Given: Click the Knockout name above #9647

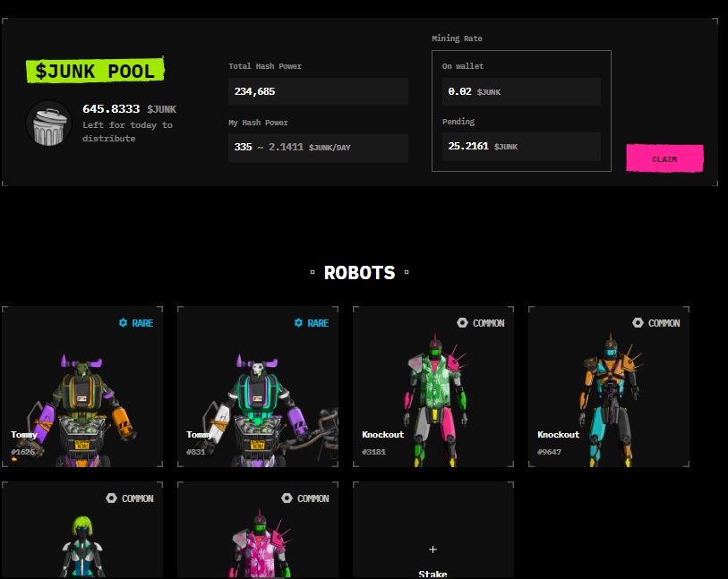Looking at the screenshot, I should pos(559,435).
